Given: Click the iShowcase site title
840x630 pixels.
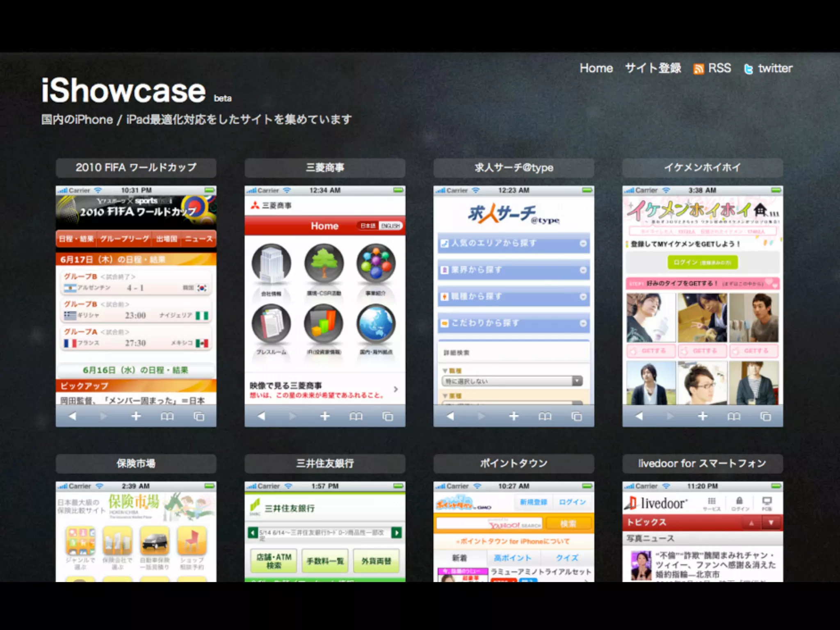Looking at the screenshot, I should pos(123,91).
